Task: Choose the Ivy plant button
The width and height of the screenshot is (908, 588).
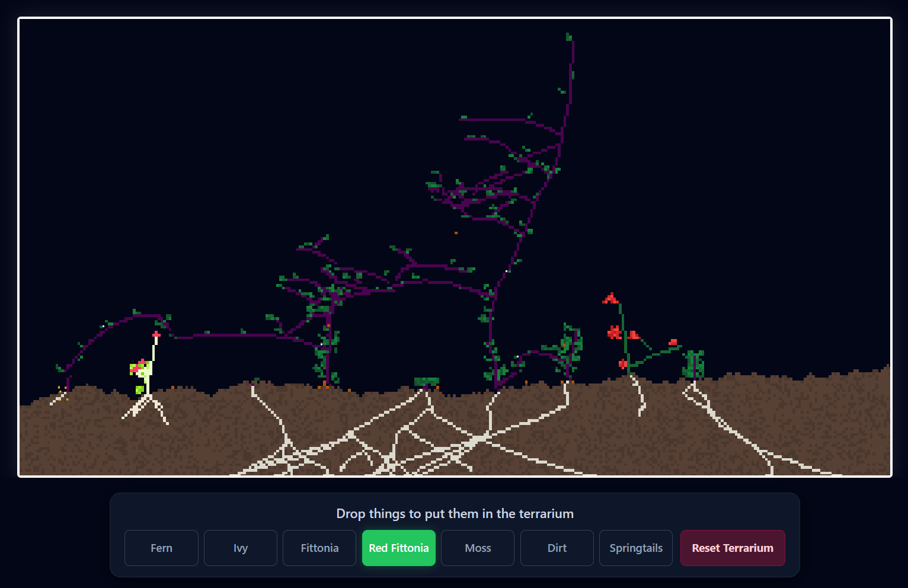Action: coord(241,548)
